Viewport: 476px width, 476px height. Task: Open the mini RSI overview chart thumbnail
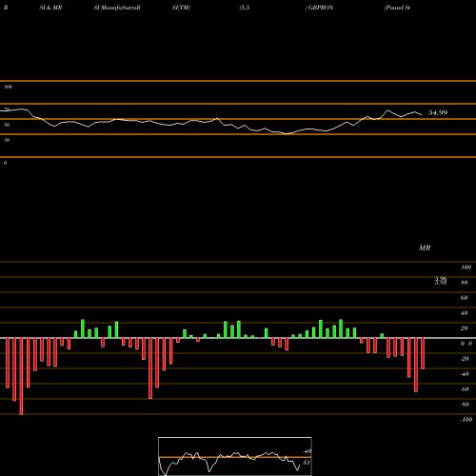click(235, 456)
